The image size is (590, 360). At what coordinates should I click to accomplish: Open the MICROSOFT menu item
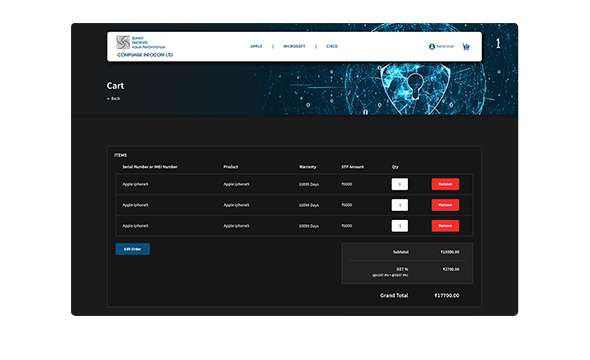pyautogui.click(x=294, y=46)
